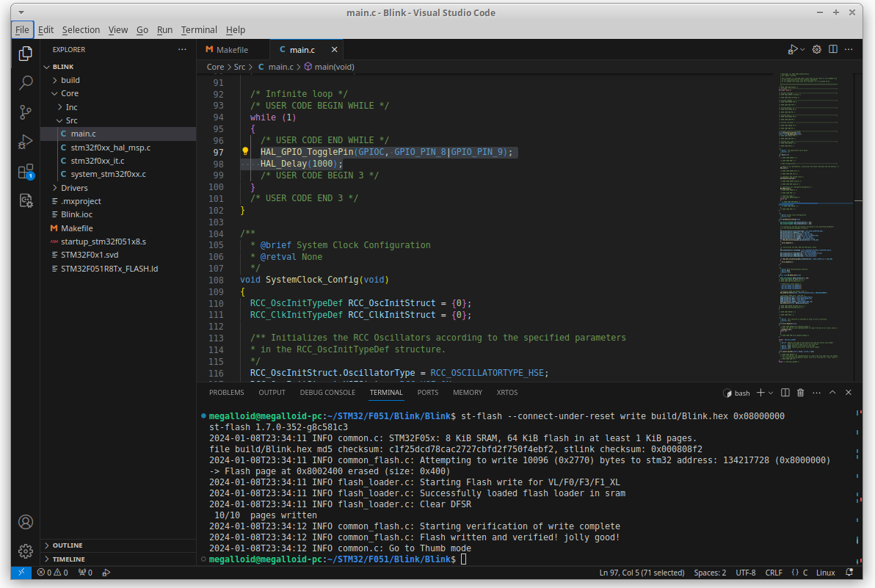Open the Run and Debug view
Viewport: 875px width, 588px height.
point(26,142)
